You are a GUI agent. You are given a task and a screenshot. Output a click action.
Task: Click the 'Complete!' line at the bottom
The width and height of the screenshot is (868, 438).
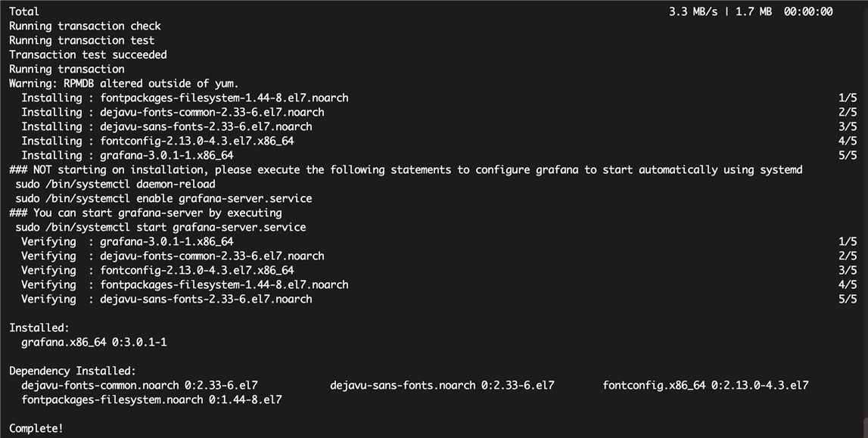point(36,429)
